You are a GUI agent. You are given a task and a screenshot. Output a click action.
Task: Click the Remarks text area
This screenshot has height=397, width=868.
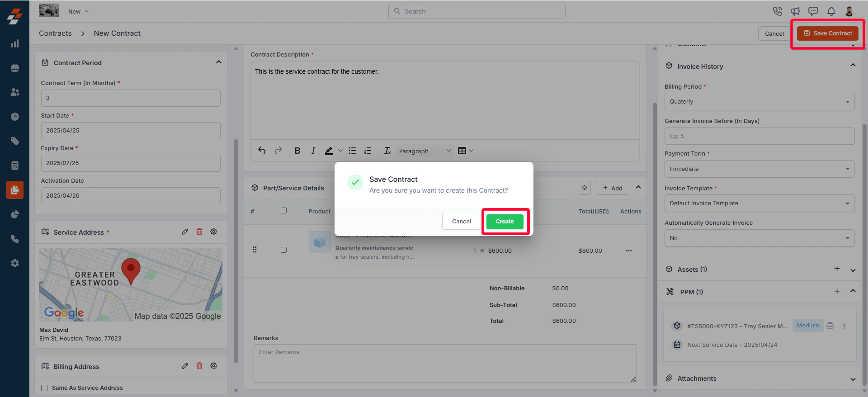click(445, 364)
